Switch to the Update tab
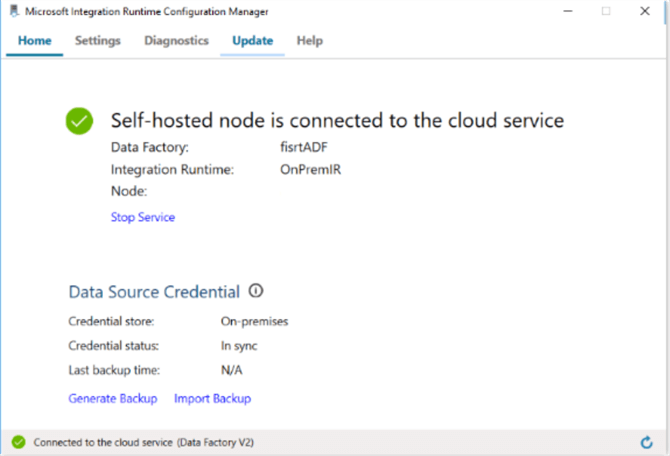Image resolution: width=670 pixels, height=456 pixels. 253,41
